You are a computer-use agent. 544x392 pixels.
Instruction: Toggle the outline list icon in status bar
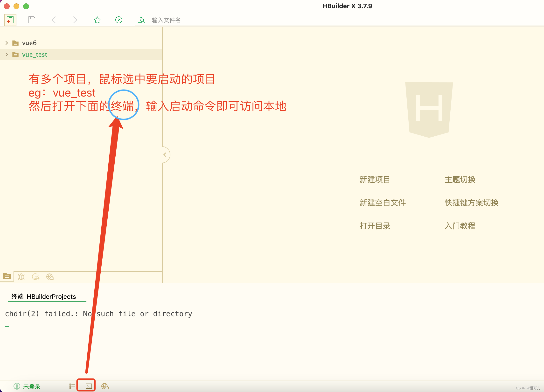[72, 386]
